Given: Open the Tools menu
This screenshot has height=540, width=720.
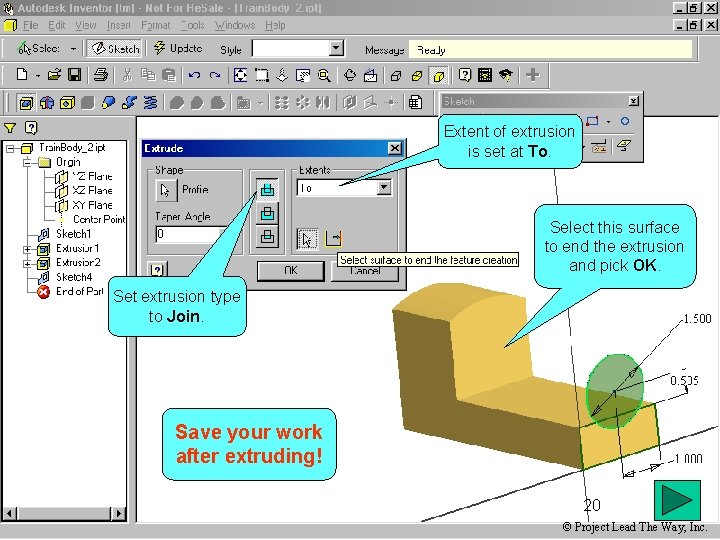Looking at the screenshot, I should pos(192,25).
